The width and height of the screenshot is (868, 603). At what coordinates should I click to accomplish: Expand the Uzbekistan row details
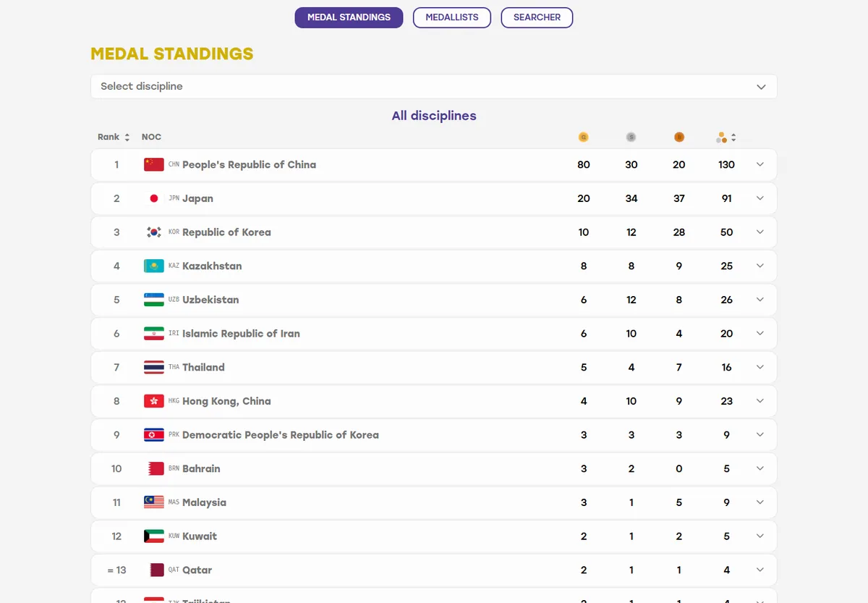(x=759, y=300)
